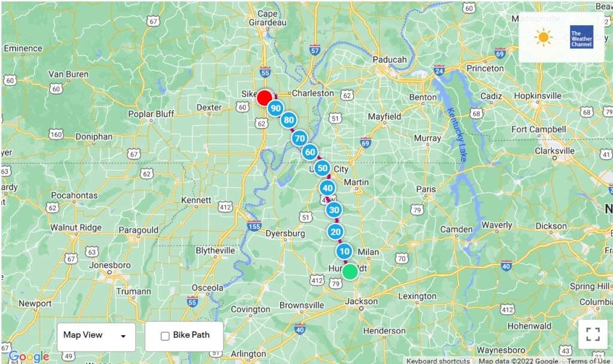Click the green start marker at Humboldt
The image size is (613, 364).
(350, 271)
